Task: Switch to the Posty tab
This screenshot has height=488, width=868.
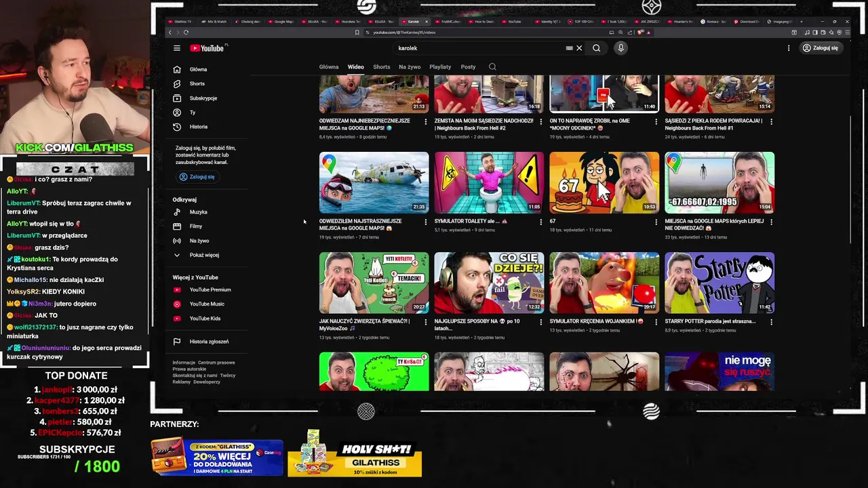Action: [x=468, y=67]
